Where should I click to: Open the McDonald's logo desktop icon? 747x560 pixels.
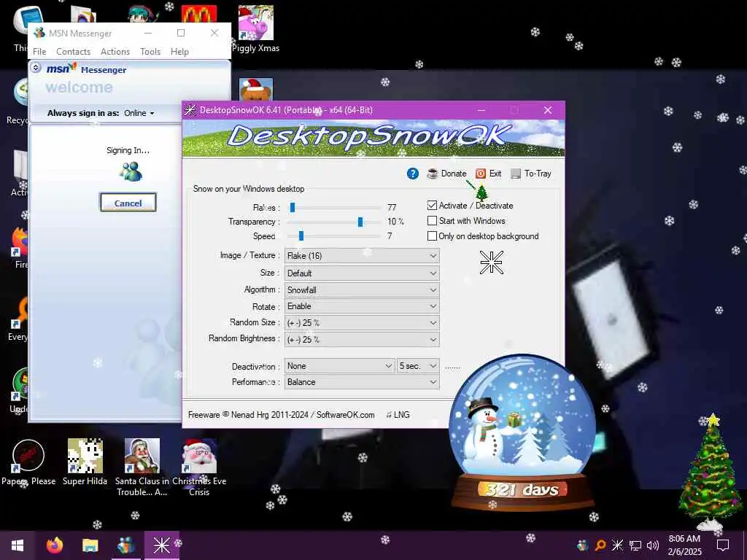(x=199, y=14)
